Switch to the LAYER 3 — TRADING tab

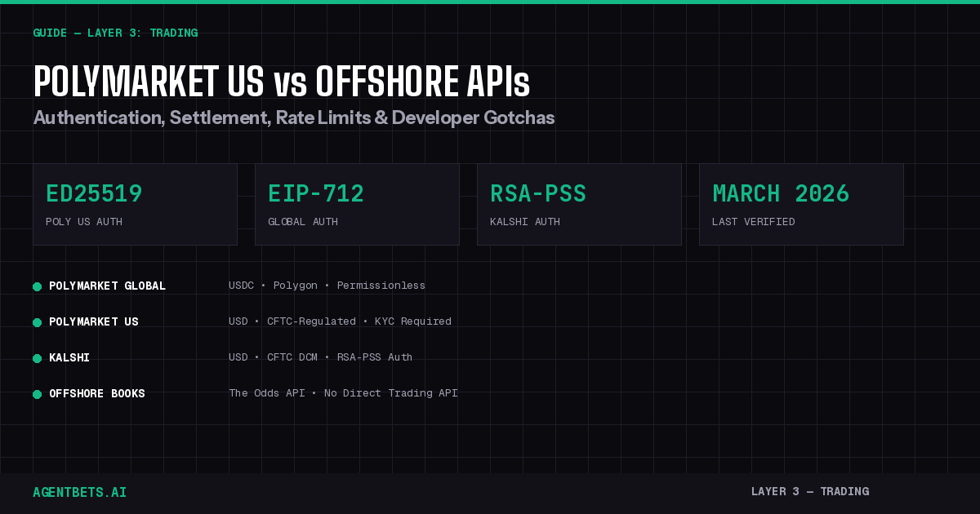click(x=810, y=491)
